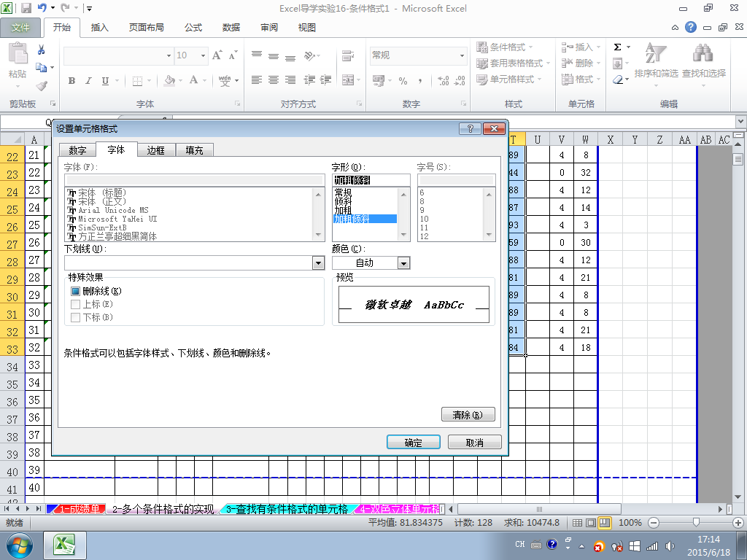
Task: Click the Undo arrow icon
Action: [42, 8]
